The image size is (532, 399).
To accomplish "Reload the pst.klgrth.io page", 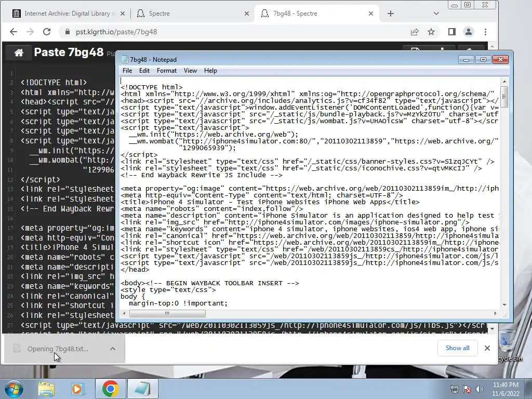I will (47, 32).
